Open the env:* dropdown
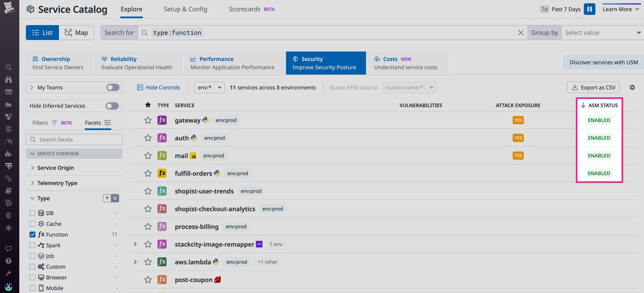 coord(209,88)
